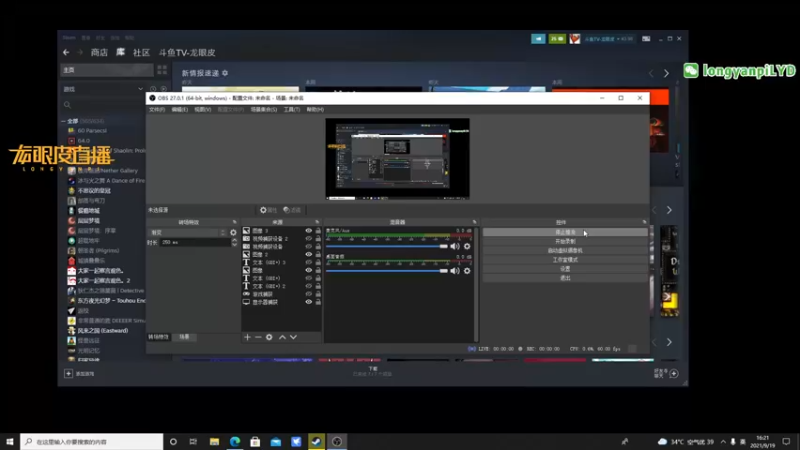Increase transition duration with the up stepper

click(234, 240)
